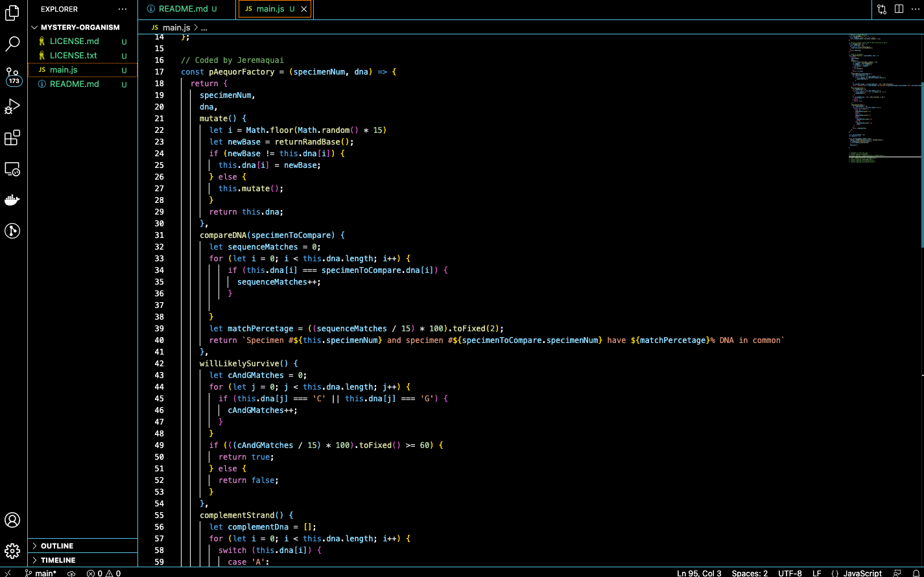
Task: Open the Explorer view in activity bar
Action: tap(12, 12)
